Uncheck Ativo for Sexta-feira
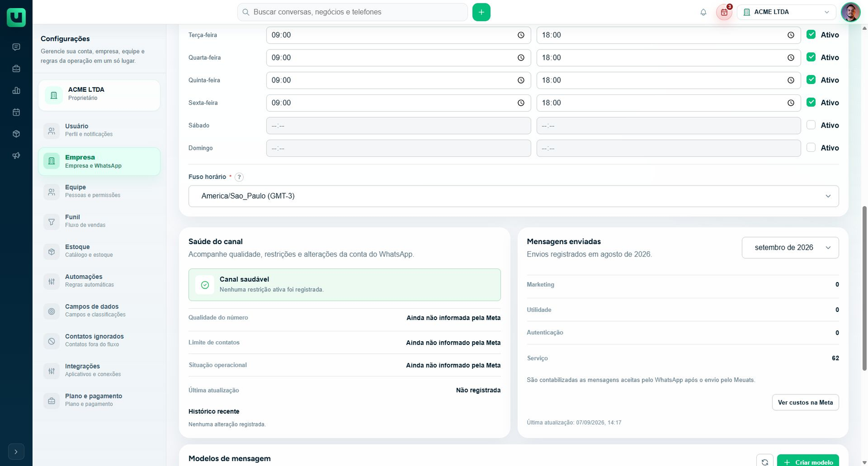This screenshot has height=466, width=868. 811,102
